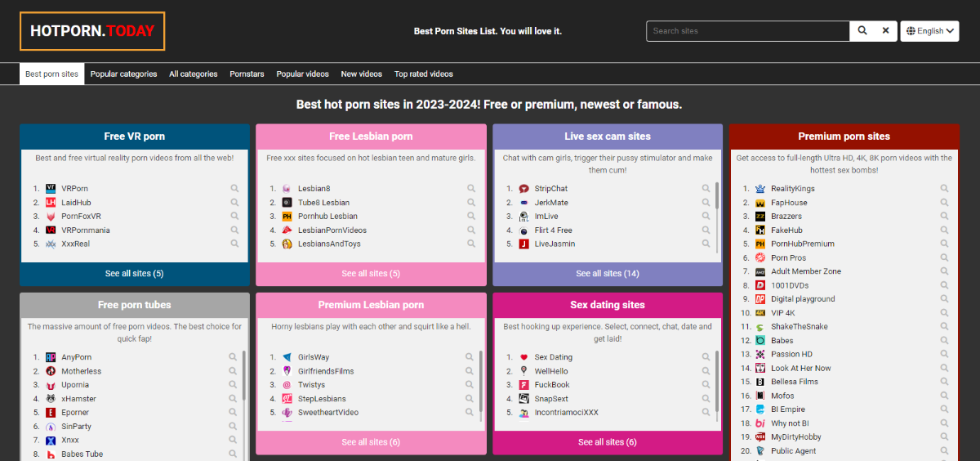Image resolution: width=980 pixels, height=461 pixels.
Task: Open the Pornstars tab
Action: [247, 74]
